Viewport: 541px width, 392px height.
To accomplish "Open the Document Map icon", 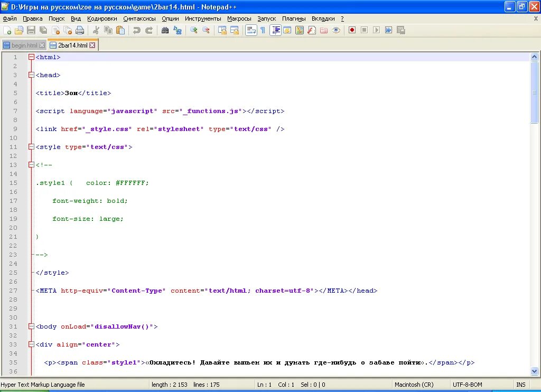I will [x=300, y=30].
